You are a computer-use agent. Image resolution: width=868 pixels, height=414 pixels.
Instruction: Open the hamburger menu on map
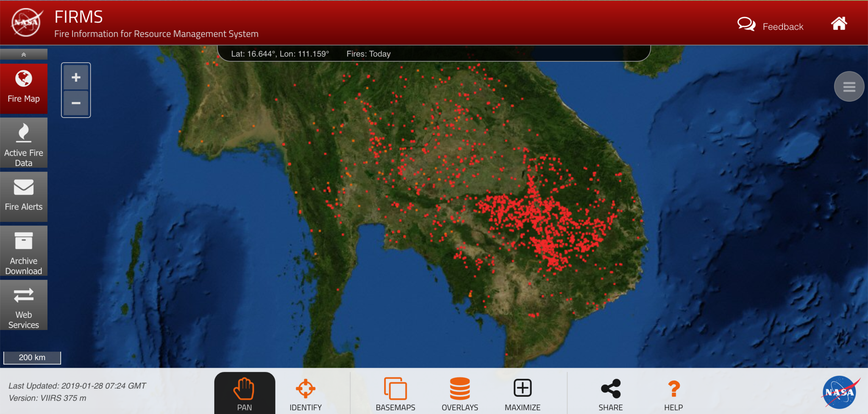pyautogui.click(x=849, y=86)
